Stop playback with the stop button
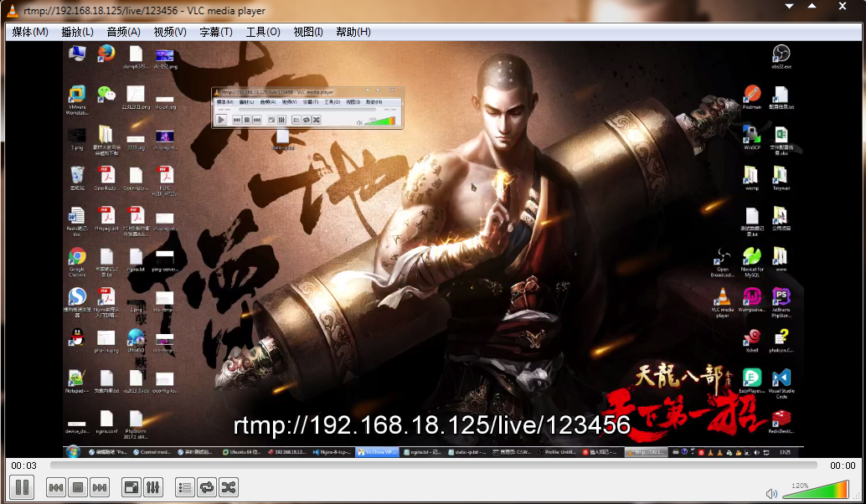This screenshot has width=866, height=504. [x=78, y=487]
